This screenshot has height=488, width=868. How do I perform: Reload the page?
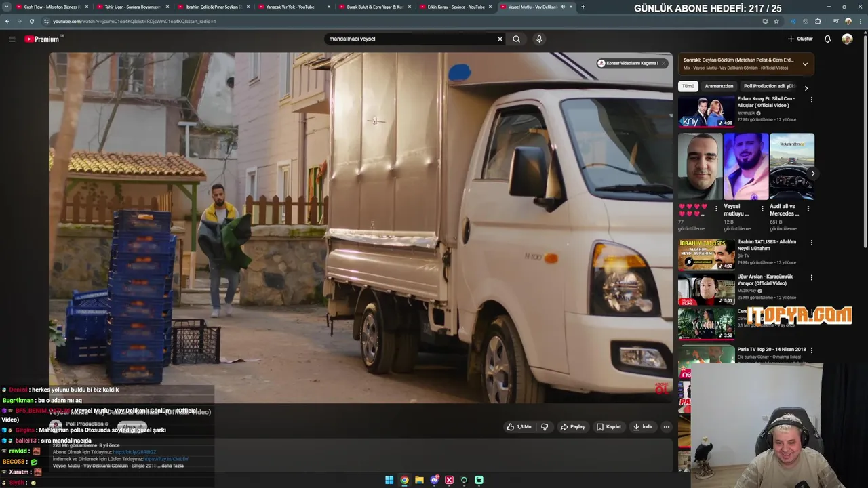pyautogui.click(x=31, y=21)
